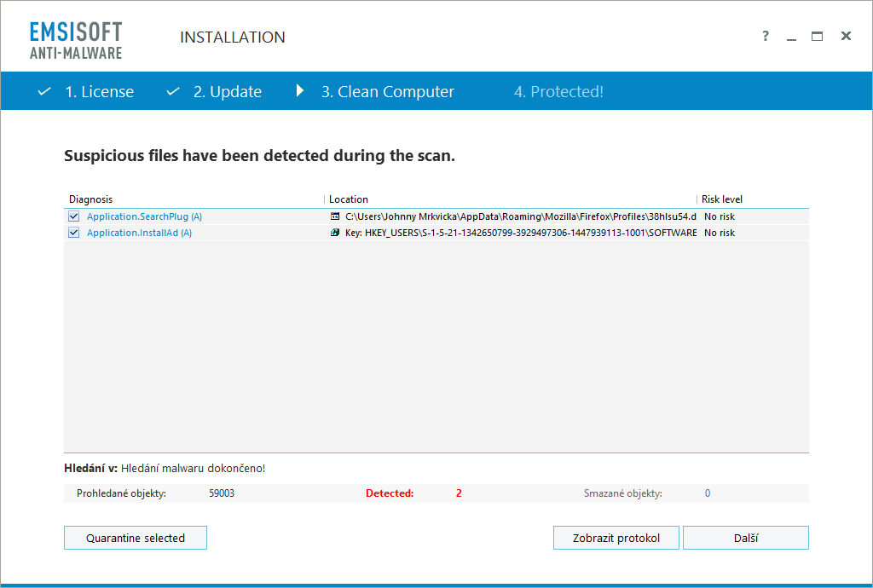Sort by the Risk level column header

tap(721, 199)
